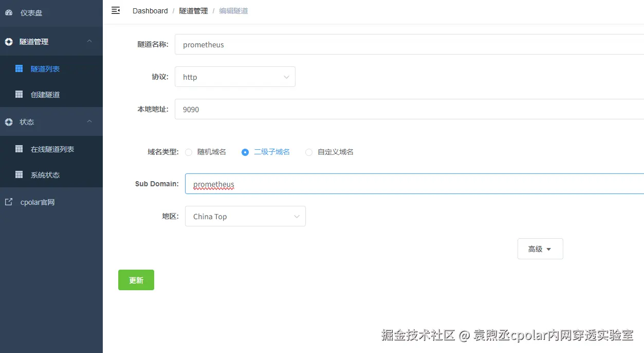Click the dashboard gauge icon in sidebar

pos(9,13)
